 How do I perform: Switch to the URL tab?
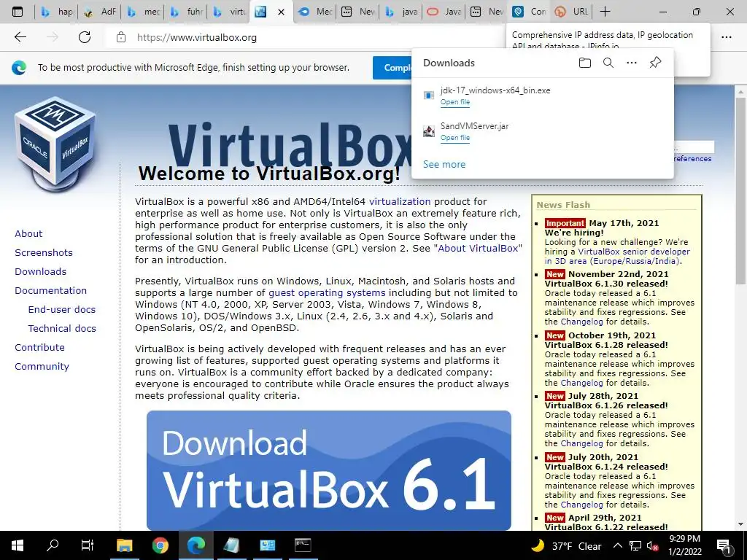click(x=572, y=12)
